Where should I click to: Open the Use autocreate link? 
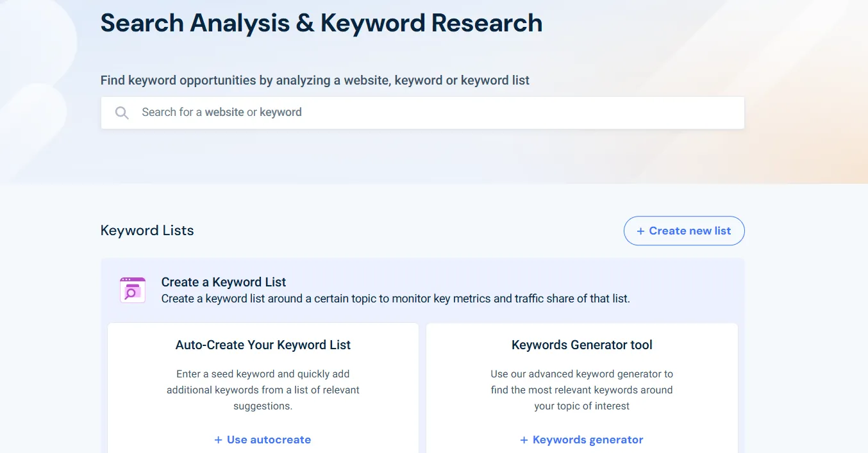(269, 440)
